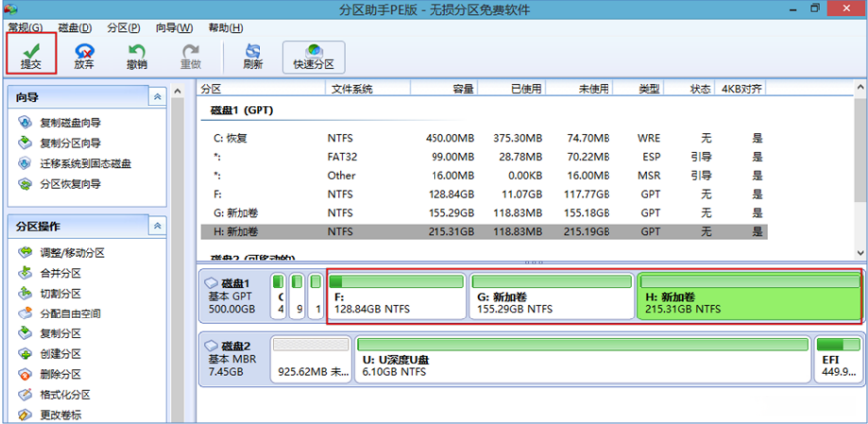Image resolution: width=868 pixels, height=424 pixels.
Task: Select the F: 128.84GB partition block
Action: [x=397, y=296]
